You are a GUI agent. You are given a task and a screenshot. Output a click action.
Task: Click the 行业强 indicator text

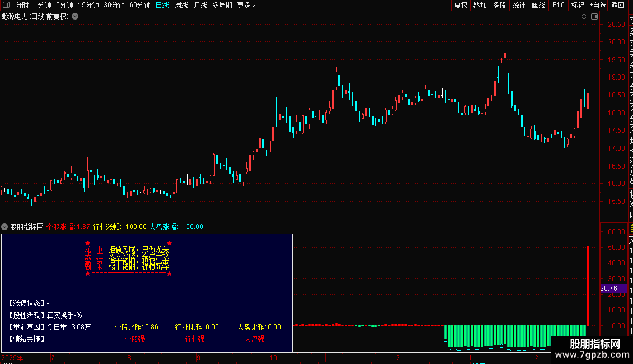197,339
